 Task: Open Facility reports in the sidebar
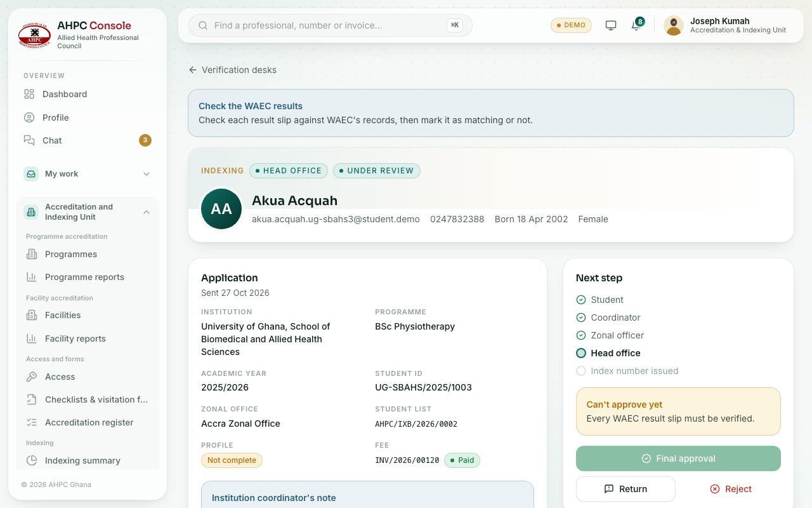click(88, 338)
